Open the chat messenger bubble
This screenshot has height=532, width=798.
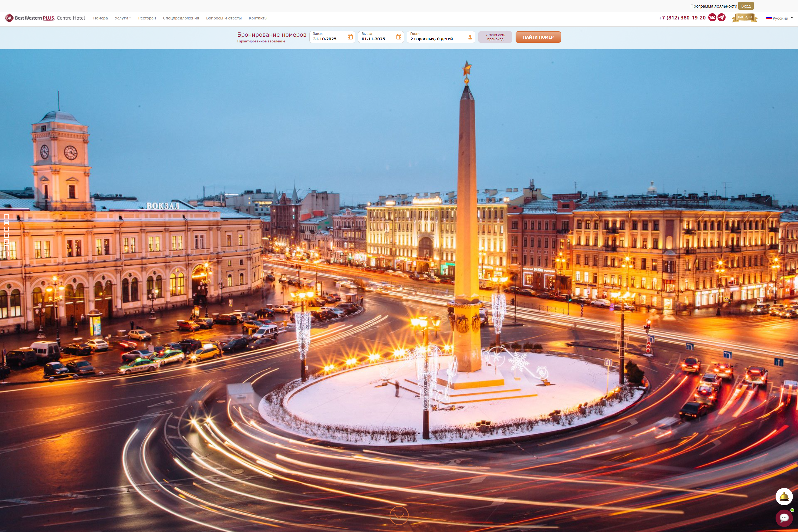click(x=784, y=518)
